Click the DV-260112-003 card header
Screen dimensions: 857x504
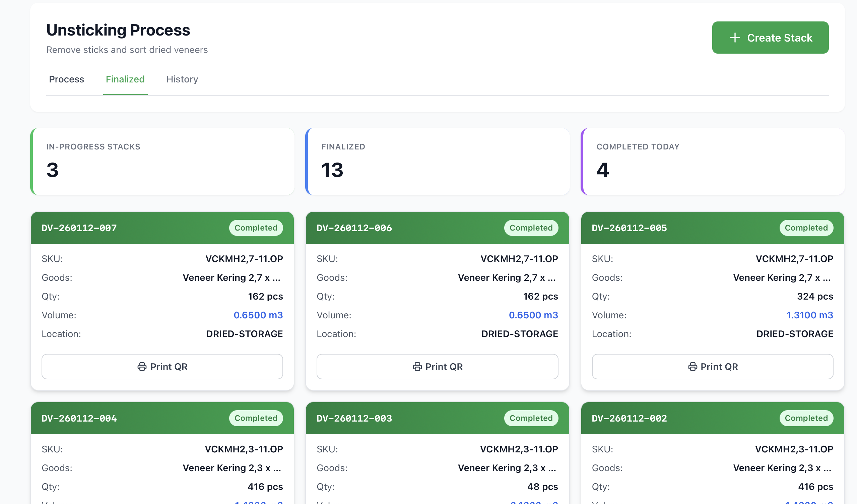pyautogui.click(x=354, y=418)
